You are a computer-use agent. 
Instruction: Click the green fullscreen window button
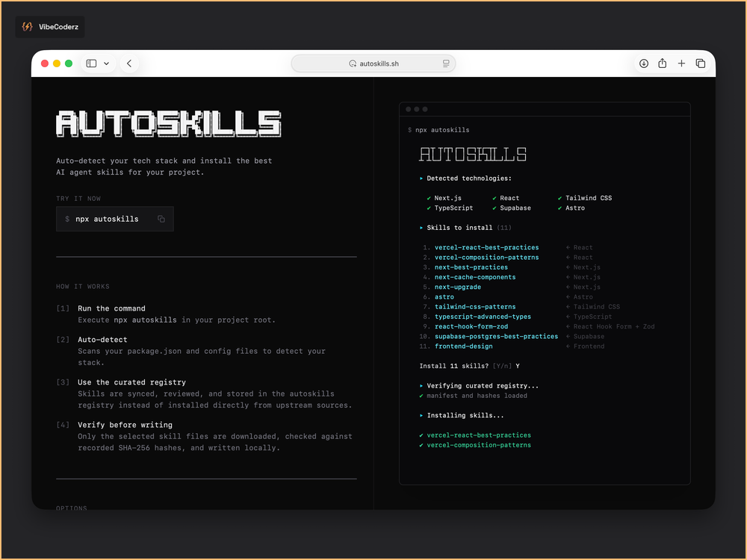pos(69,63)
